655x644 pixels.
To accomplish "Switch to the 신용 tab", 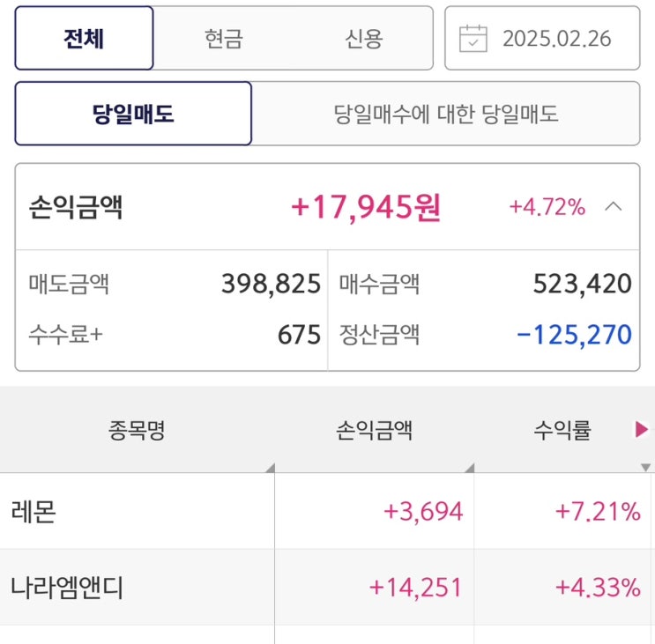I will [363, 39].
